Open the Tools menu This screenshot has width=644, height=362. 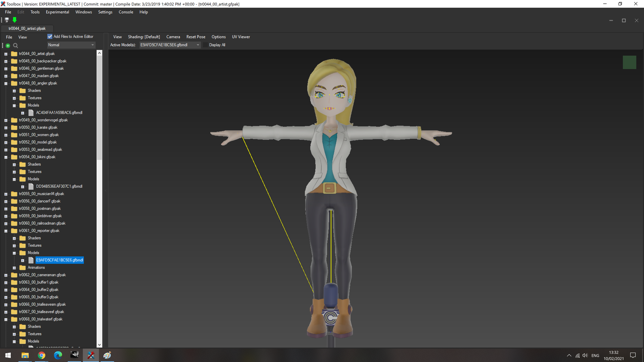[x=35, y=12]
